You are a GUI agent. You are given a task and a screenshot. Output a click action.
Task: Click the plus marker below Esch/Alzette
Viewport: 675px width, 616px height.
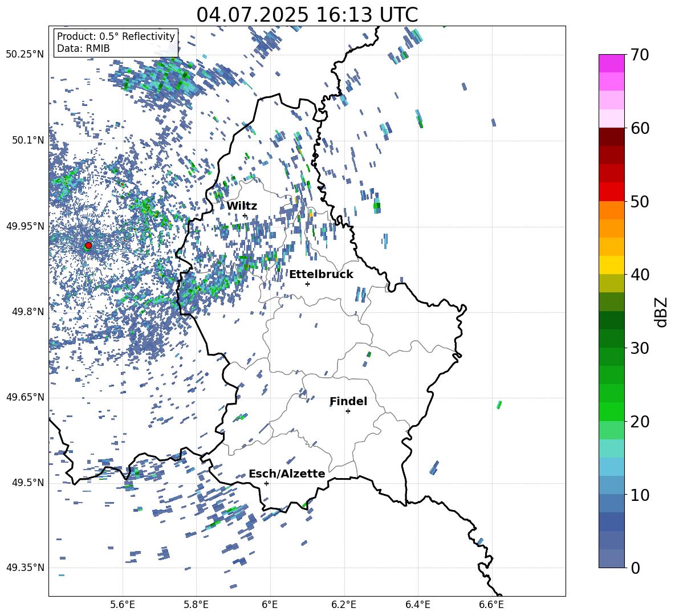(x=266, y=483)
